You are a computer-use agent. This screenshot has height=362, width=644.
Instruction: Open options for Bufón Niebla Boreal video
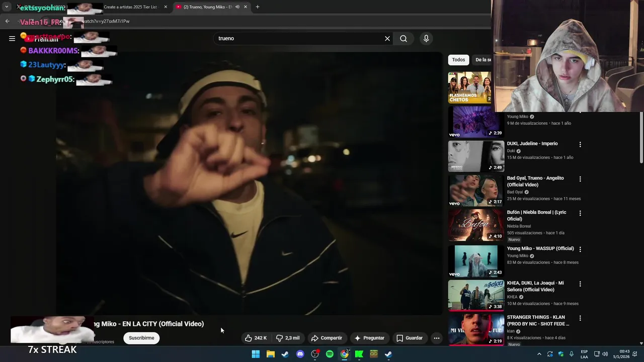(x=580, y=213)
